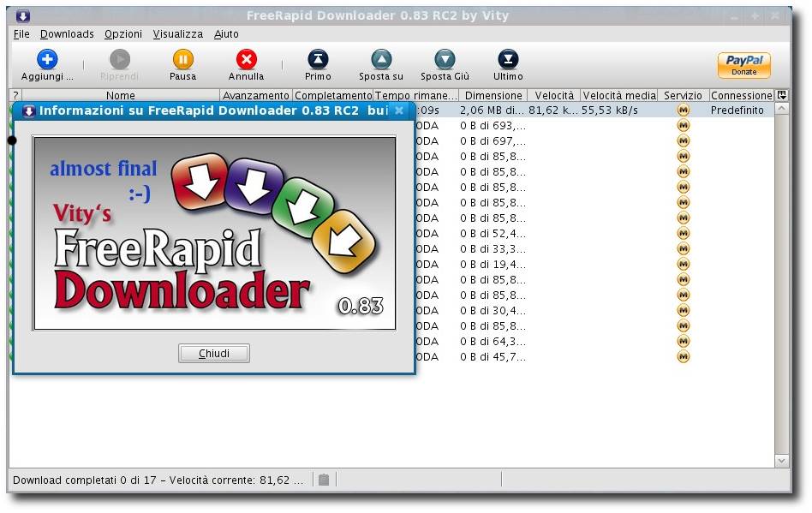
Task: Open the Visualizza menu
Action: (177, 33)
